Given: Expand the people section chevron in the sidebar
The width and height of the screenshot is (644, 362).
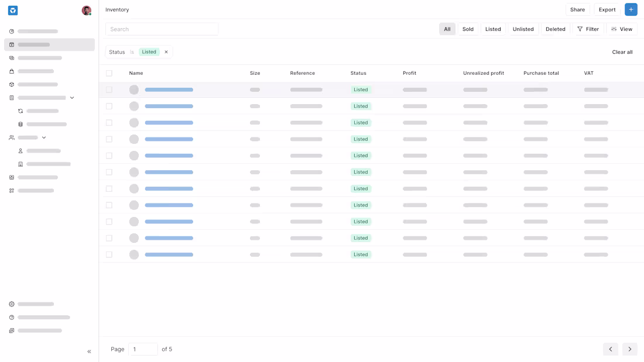Looking at the screenshot, I should tap(43, 137).
